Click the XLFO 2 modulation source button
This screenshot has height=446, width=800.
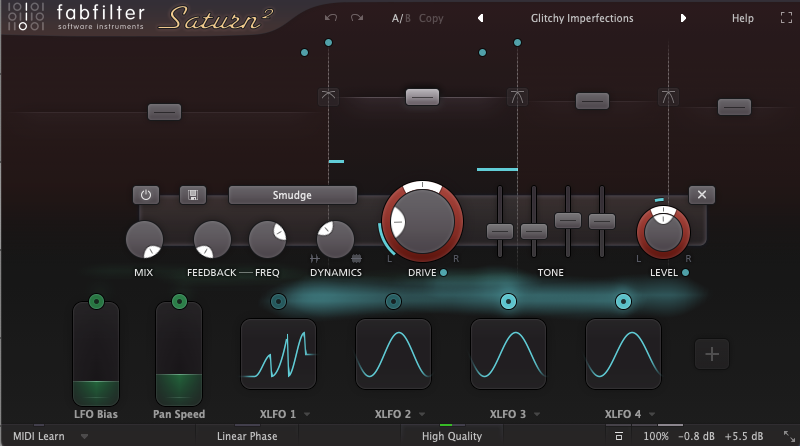coord(393,302)
